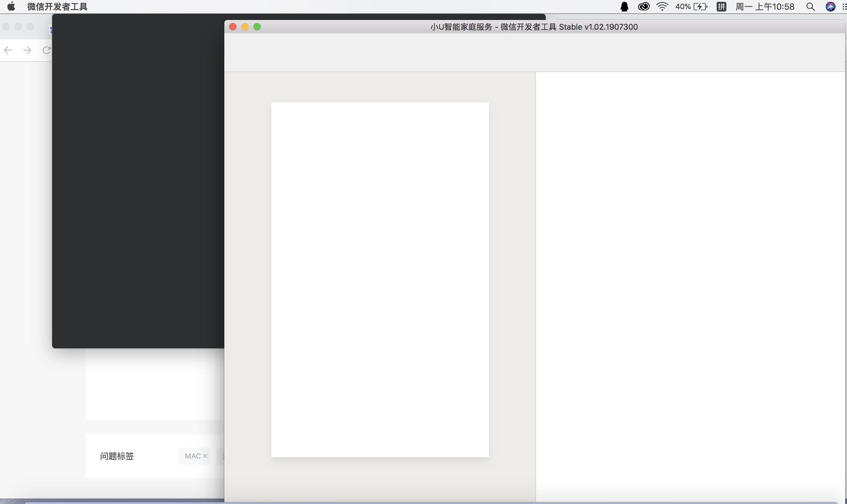The image size is (847, 504).
Task: Maximize the developer tools window with green button
Action: (x=257, y=27)
